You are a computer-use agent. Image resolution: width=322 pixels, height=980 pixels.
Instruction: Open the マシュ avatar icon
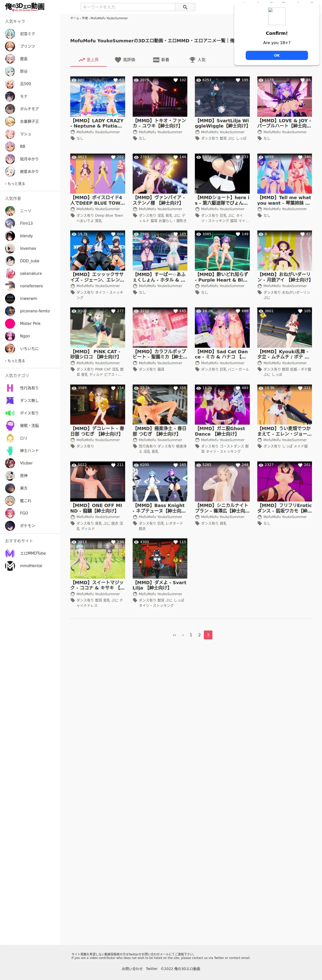(x=10, y=134)
